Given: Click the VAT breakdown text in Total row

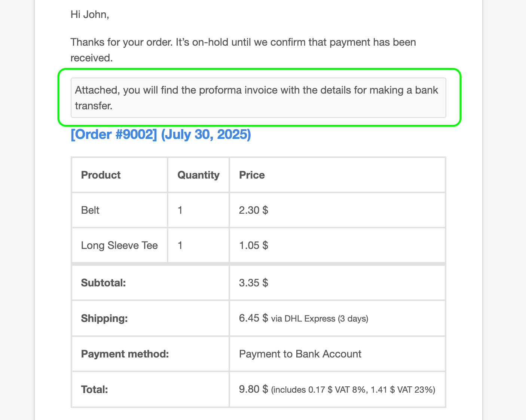Looking at the screenshot, I should click(353, 390).
